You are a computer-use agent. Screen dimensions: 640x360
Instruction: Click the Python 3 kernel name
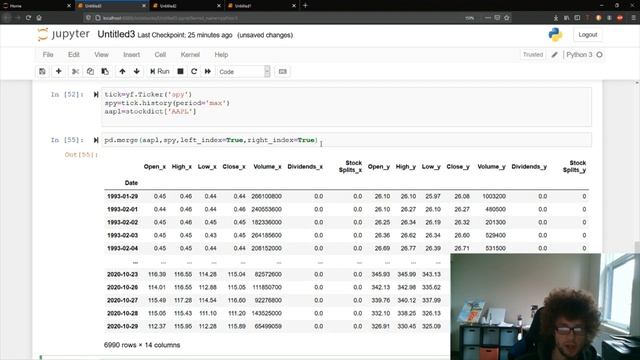[579, 55]
